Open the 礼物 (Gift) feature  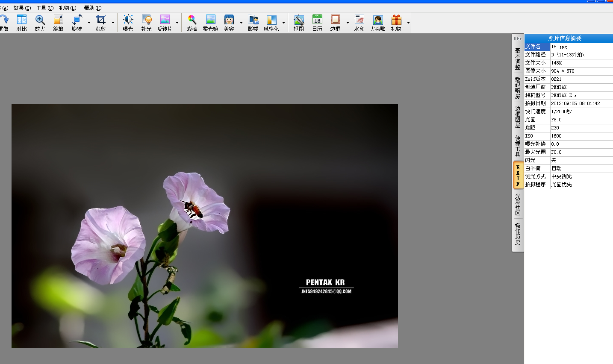coord(396,22)
